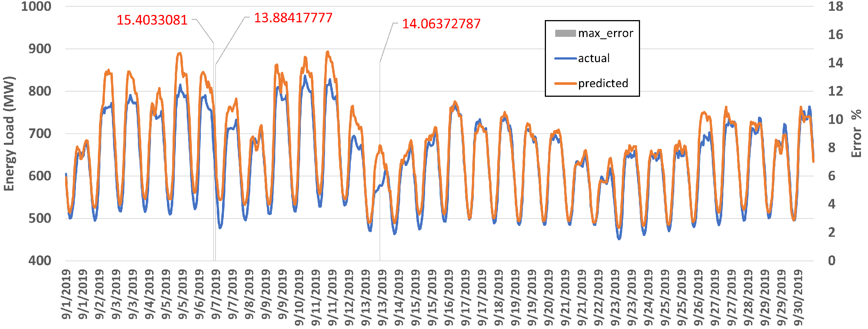Image resolution: width=868 pixels, height=329 pixels.
Task: Click the 14 tick on the Error axis
Action: (835, 63)
